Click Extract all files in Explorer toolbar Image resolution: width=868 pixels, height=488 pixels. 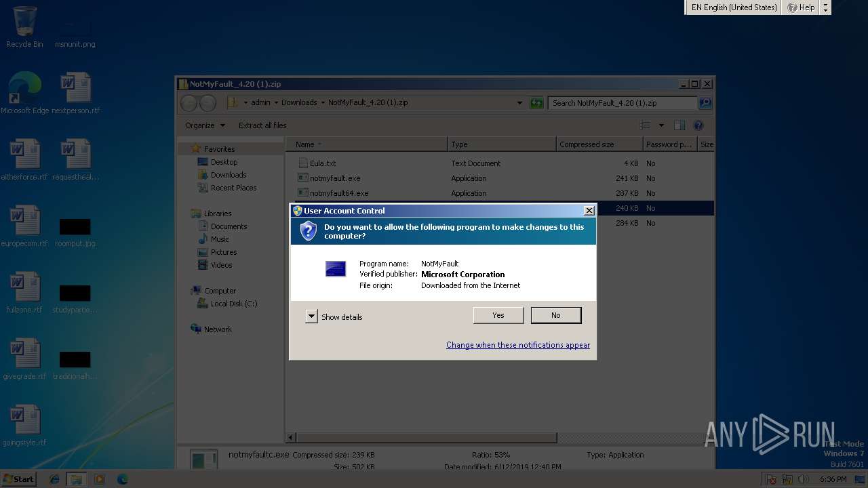click(262, 125)
